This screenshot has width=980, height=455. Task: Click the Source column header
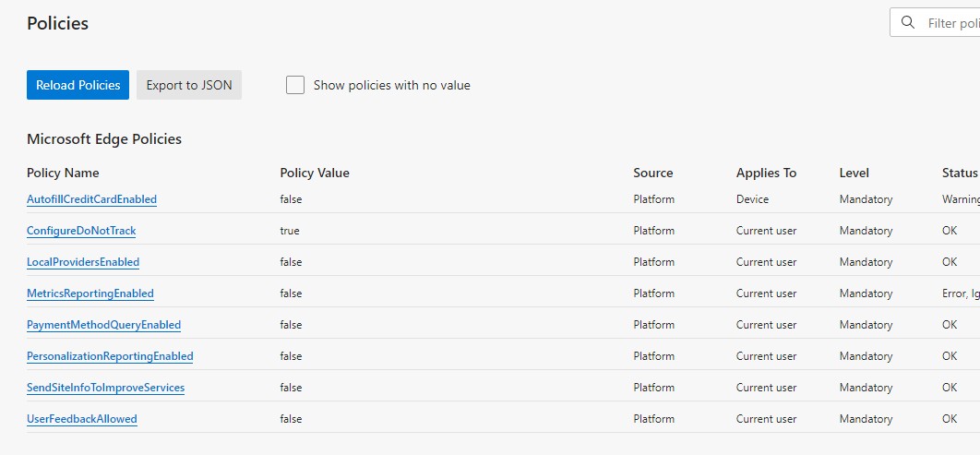point(653,173)
